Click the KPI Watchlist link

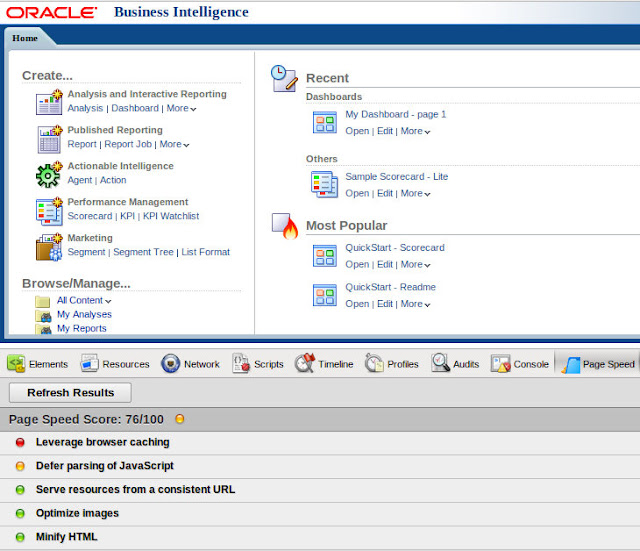tap(171, 216)
